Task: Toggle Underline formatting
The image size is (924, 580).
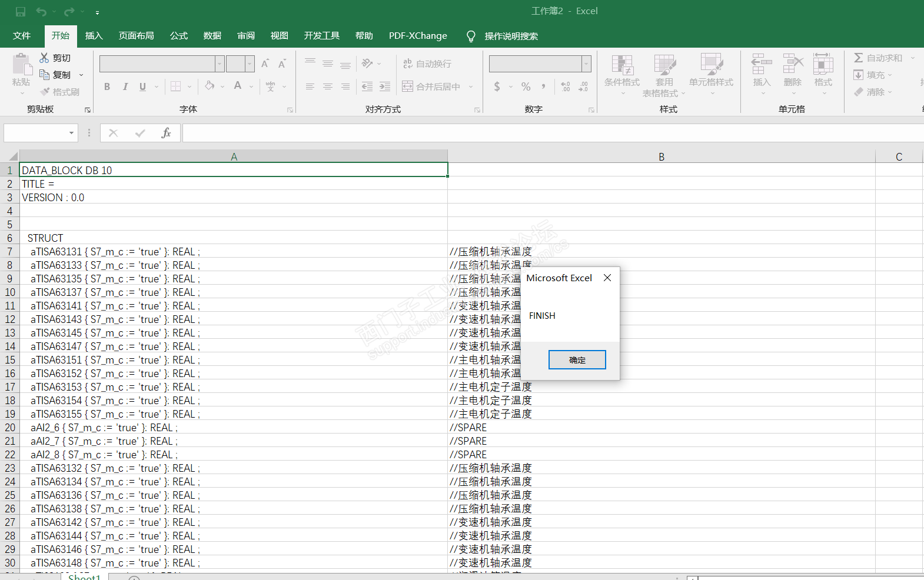Action: (x=142, y=86)
